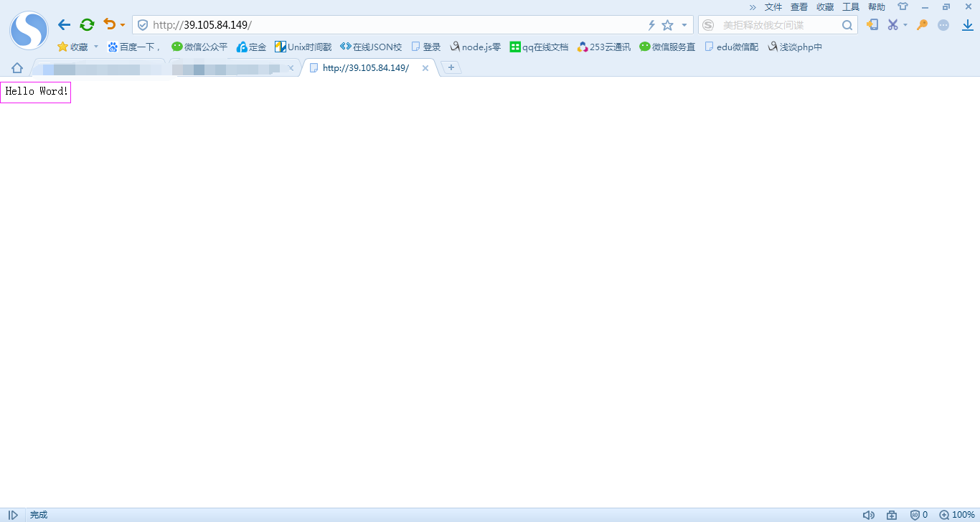Open the send-to-phone tool
This screenshot has height=522, width=980.
(872, 24)
